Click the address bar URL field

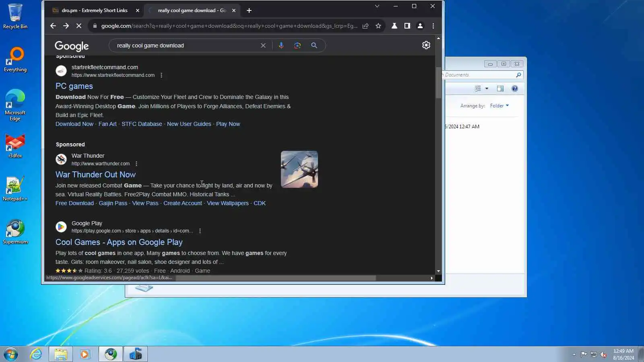(x=229, y=26)
